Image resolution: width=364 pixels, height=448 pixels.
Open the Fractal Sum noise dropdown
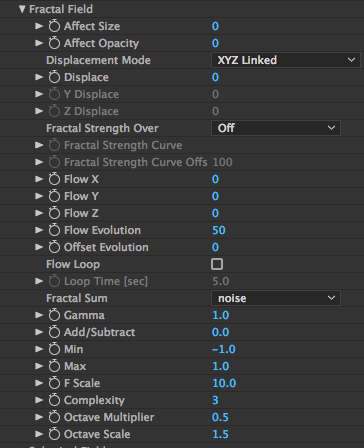(x=276, y=298)
